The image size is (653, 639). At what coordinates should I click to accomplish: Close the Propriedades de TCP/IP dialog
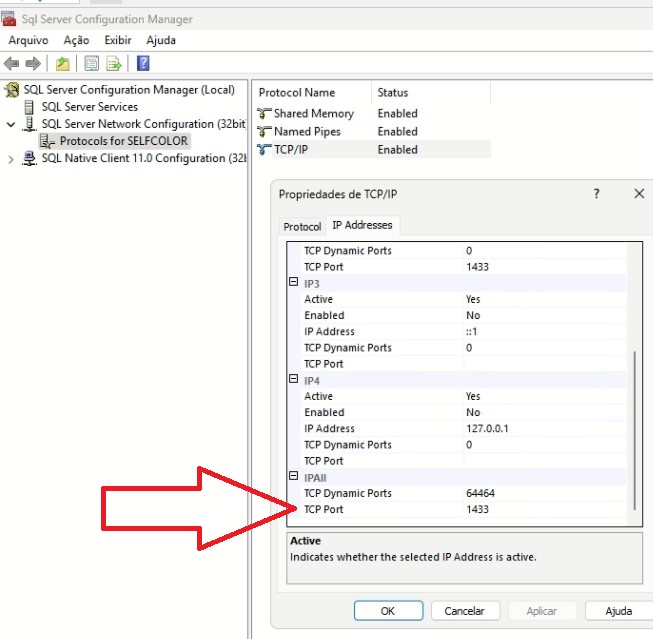pos(639,194)
